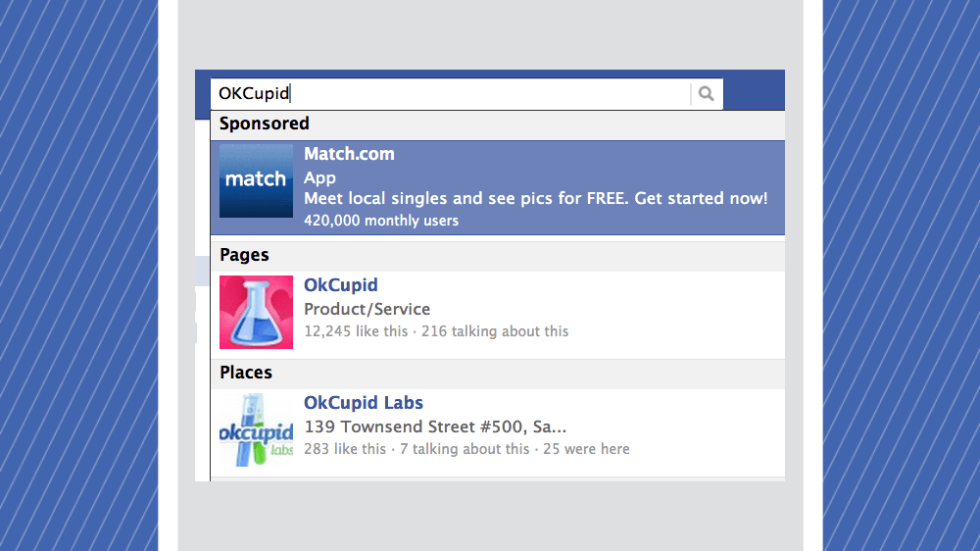The height and width of the screenshot is (551, 980).
Task: Click the '139 Townsend Street' address line
Action: pos(435,426)
